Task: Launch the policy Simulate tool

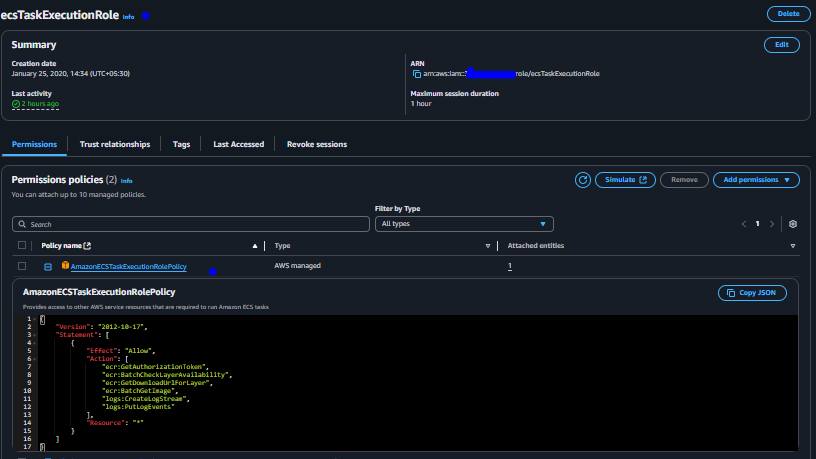Action: coord(625,180)
